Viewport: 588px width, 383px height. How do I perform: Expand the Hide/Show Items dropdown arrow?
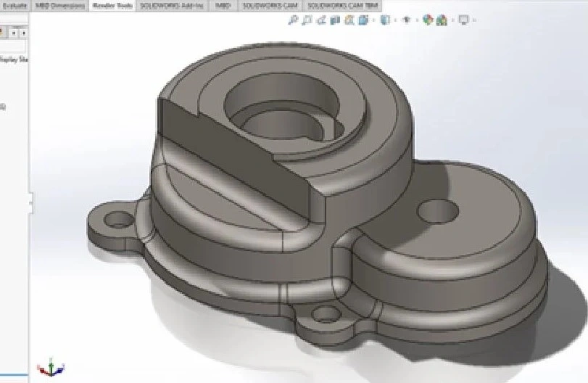tap(417, 20)
